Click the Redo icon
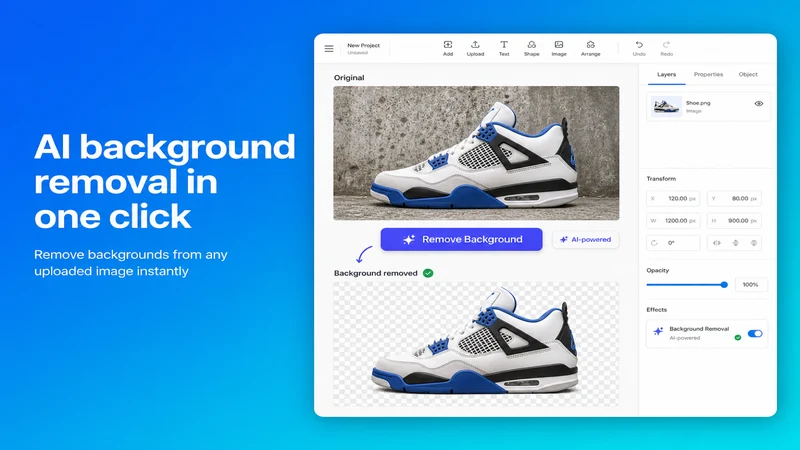 click(666, 45)
